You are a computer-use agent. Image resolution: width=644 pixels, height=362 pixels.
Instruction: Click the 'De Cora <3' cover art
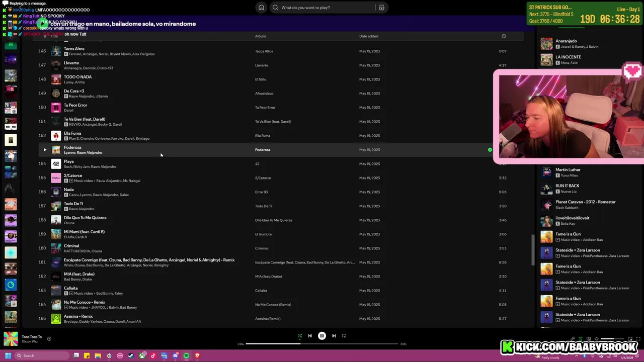[x=56, y=94]
